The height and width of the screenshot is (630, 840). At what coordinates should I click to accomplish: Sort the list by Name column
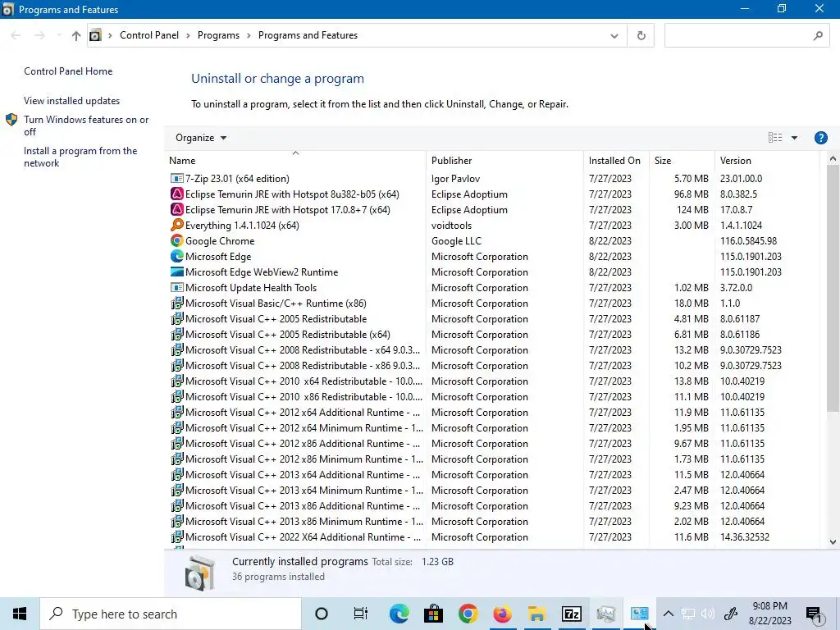[x=295, y=160]
